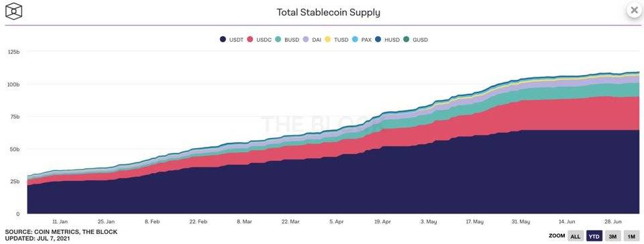Click the 19. Apr axis label
The width and height of the screenshot is (644, 244).
[x=382, y=221]
